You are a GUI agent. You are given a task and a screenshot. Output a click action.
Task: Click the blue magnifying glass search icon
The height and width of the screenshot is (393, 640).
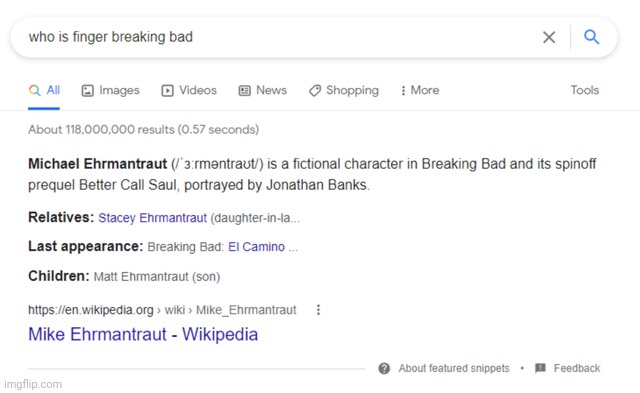tap(591, 37)
